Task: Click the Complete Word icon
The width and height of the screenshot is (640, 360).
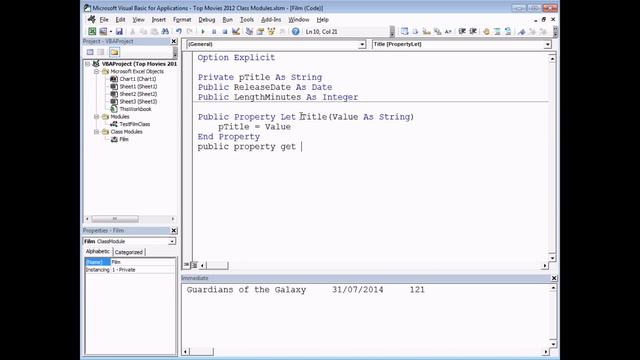Action: pyautogui.click(x=448, y=31)
